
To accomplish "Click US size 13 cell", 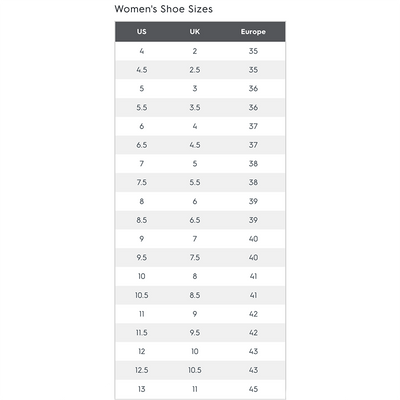I will click(x=142, y=389).
